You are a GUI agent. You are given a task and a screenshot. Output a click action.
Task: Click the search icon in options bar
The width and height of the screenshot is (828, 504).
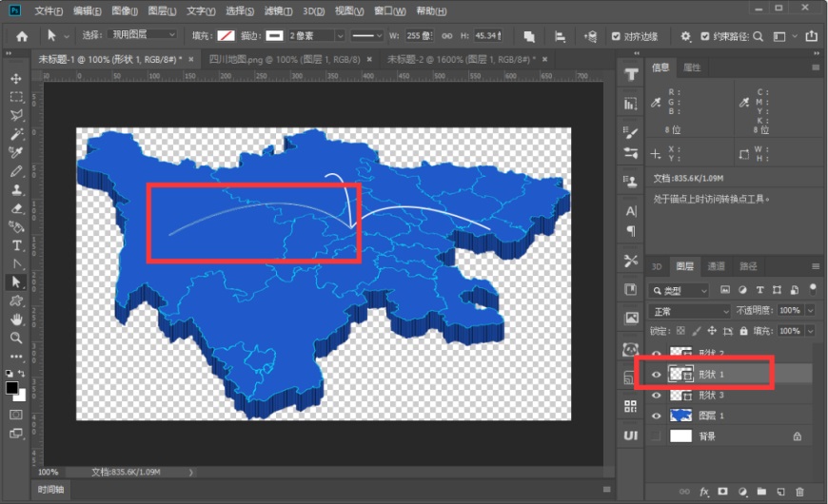point(758,36)
